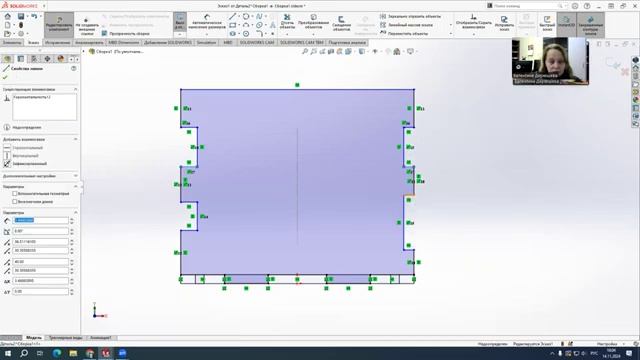
Task: Select the Line sketch tool
Action: tap(232, 16)
